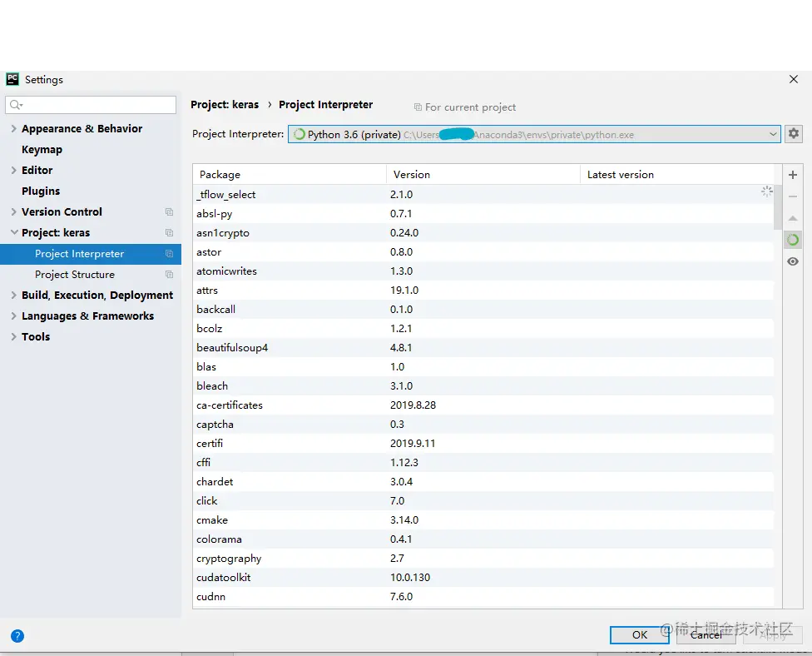
Task: Select the asn1crypto package row
Action: click(483, 232)
